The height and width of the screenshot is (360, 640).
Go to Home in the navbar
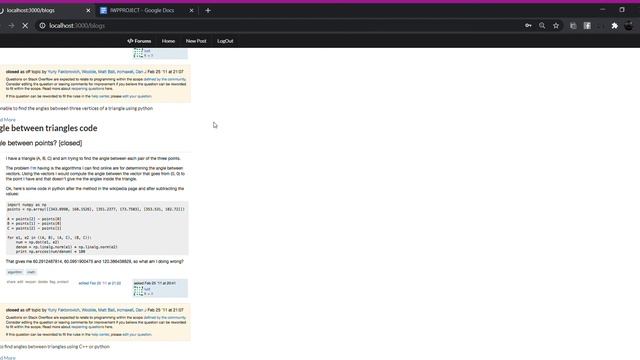[168, 41]
